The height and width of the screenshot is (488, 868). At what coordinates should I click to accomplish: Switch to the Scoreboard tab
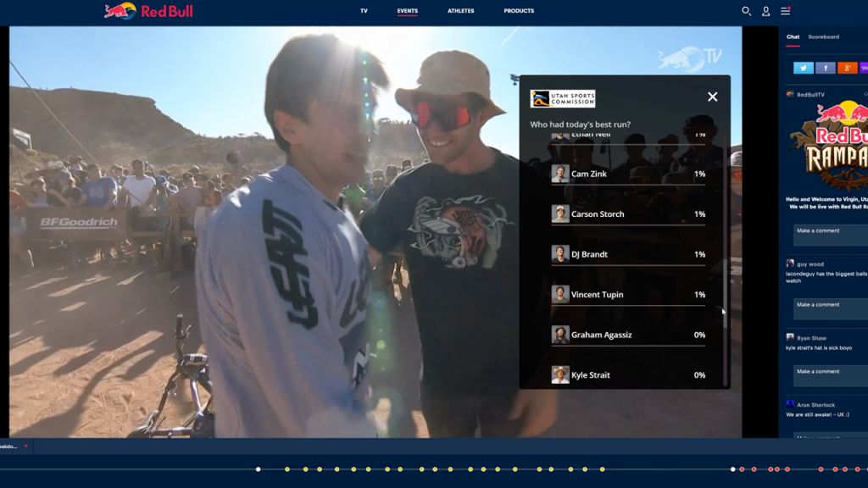point(823,37)
